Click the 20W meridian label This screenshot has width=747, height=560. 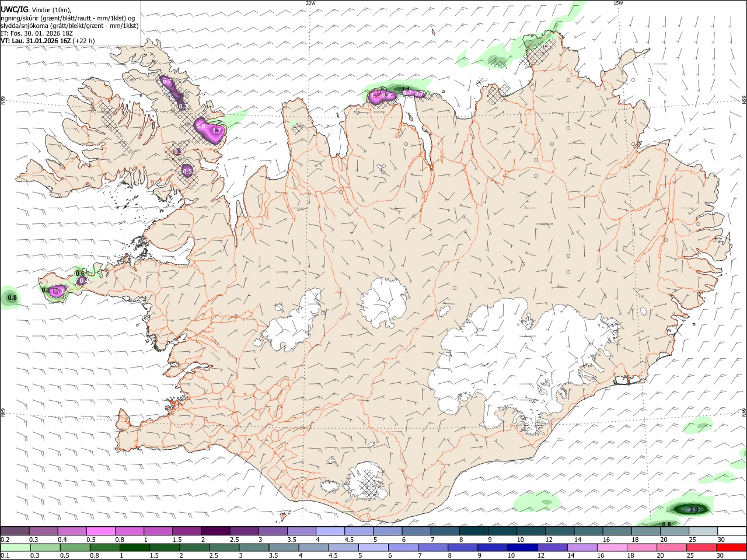click(x=310, y=3)
